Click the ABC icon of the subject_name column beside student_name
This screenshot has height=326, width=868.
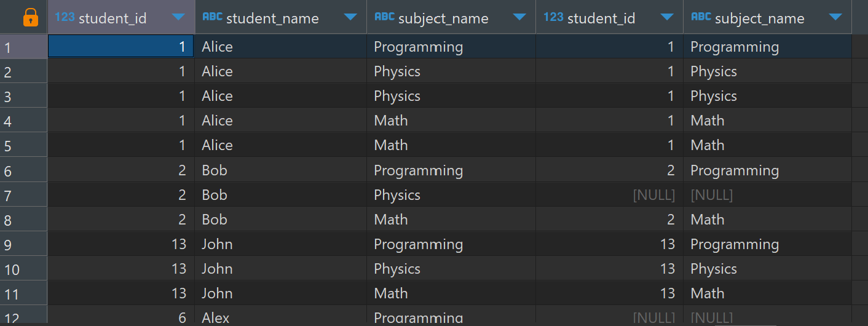pyautogui.click(x=385, y=17)
